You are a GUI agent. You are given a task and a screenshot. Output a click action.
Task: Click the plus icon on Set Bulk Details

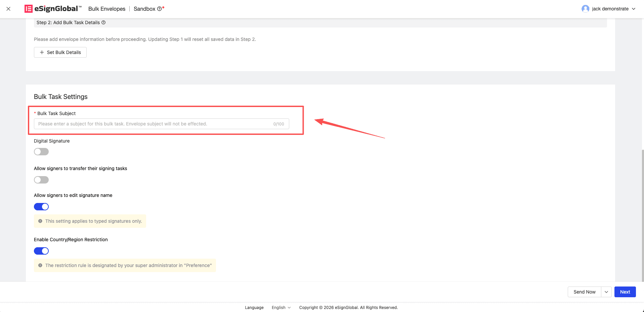point(42,52)
